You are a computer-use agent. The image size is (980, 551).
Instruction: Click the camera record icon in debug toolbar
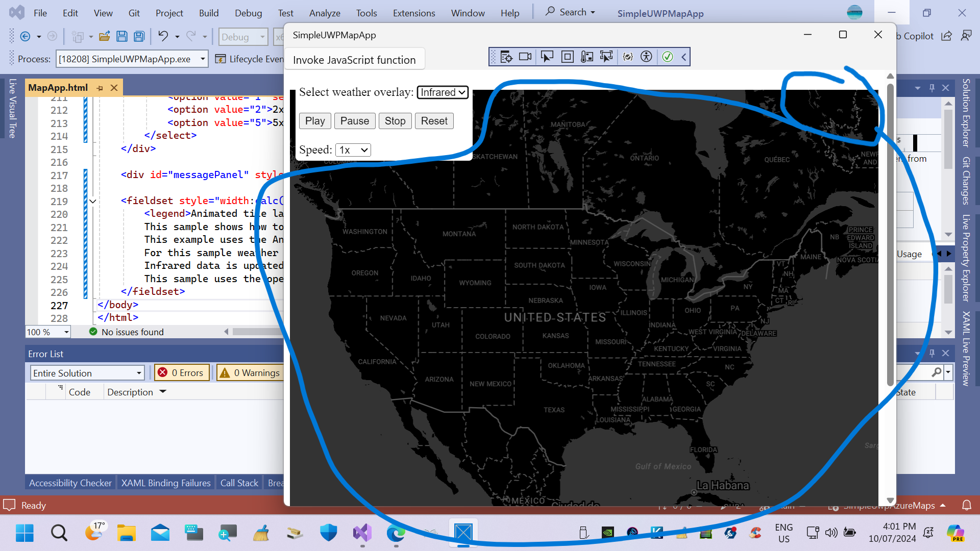click(525, 57)
